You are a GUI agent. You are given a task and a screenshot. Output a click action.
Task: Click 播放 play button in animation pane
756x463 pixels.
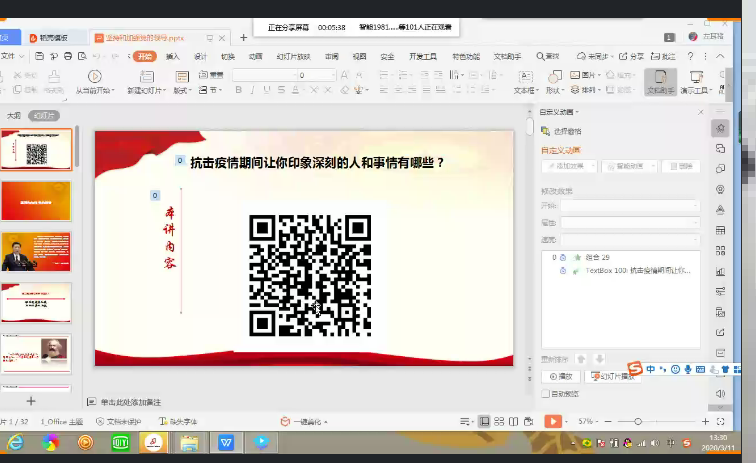click(561, 376)
